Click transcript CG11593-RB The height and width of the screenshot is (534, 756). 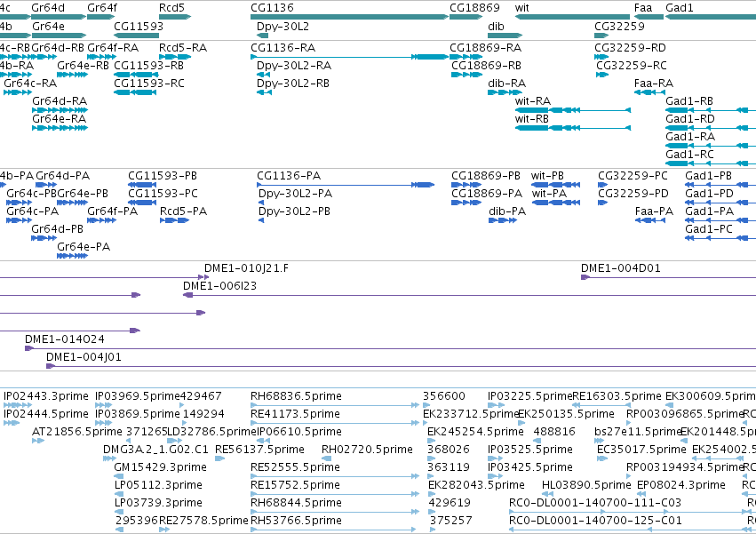(x=137, y=75)
